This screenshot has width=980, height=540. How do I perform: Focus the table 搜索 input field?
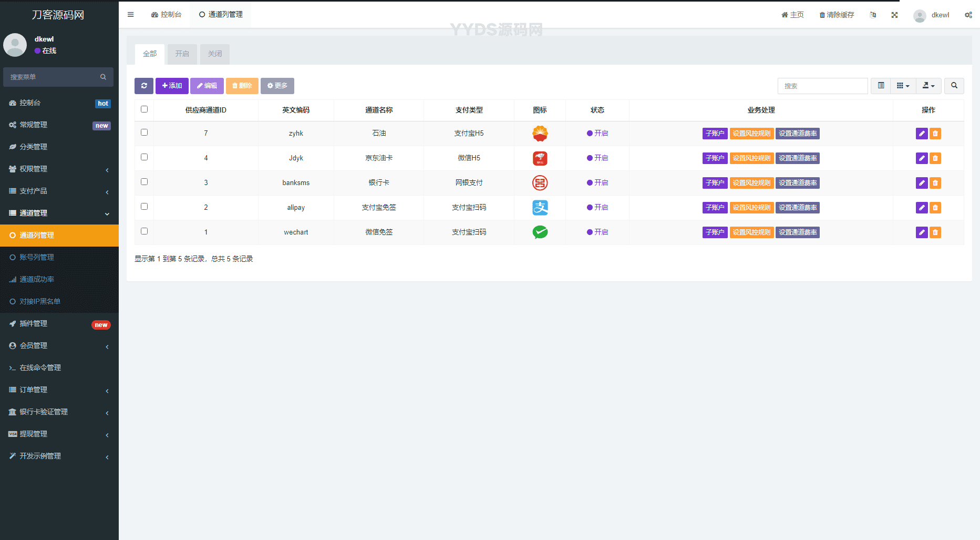coord(823,86)
